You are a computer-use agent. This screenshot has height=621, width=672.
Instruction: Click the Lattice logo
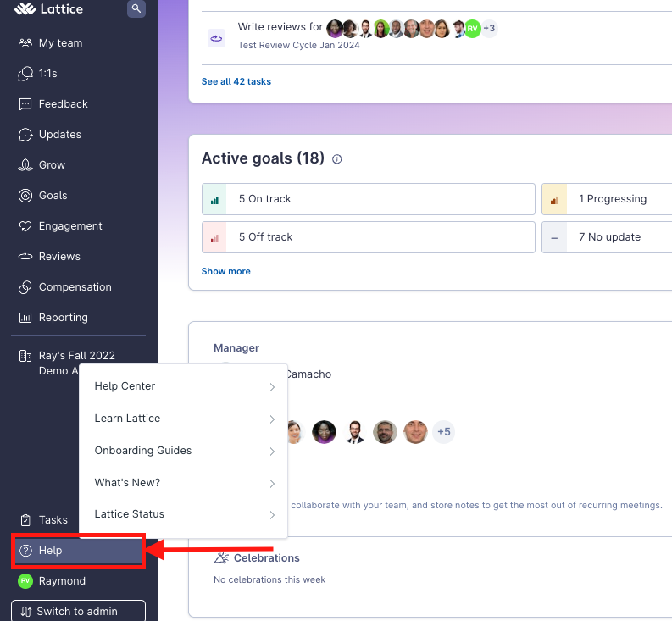[48, 8]
